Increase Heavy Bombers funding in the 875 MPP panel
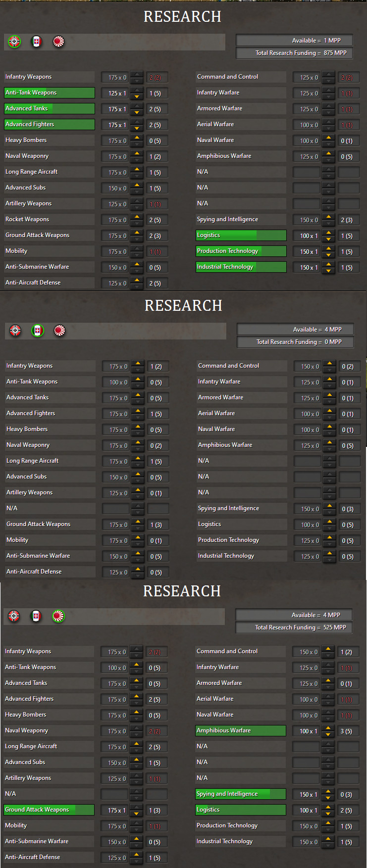Image resolution: width=367 pixels, height=868 pixels. point(137,138)
